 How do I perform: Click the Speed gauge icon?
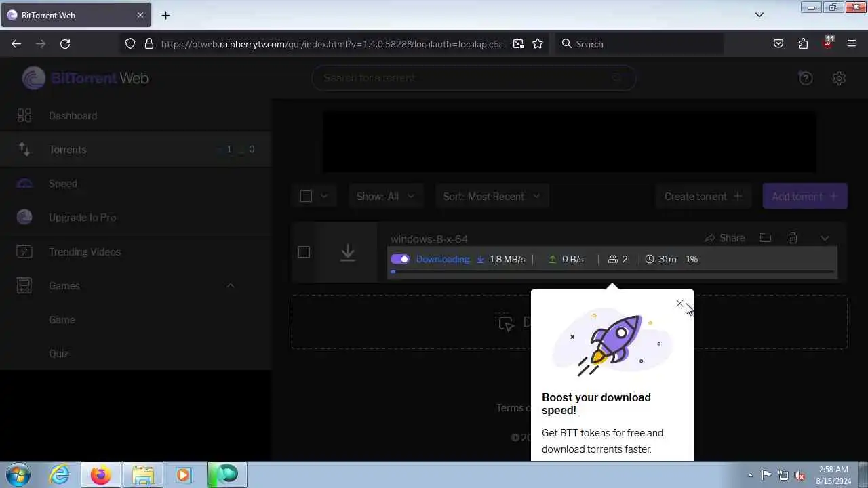[24, 184]
